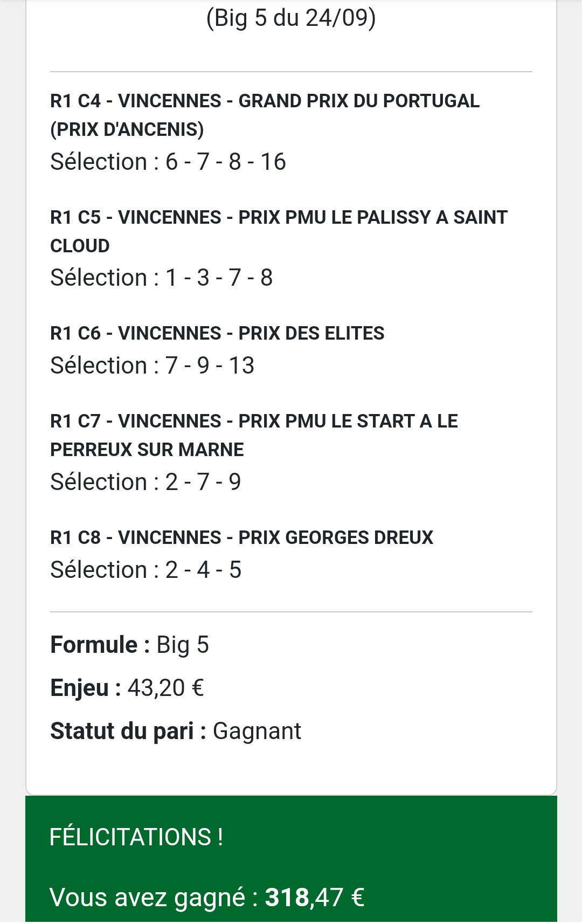Open the R1 C7 Prix PMU Le Start race
Viewport: 582px width, 924px height.
coord(254,435)
